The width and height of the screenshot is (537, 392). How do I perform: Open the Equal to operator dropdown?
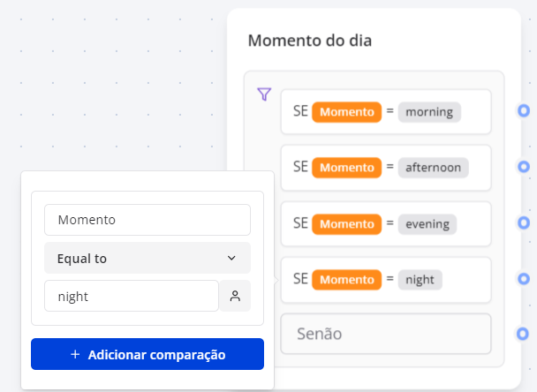tap(147, 258)
